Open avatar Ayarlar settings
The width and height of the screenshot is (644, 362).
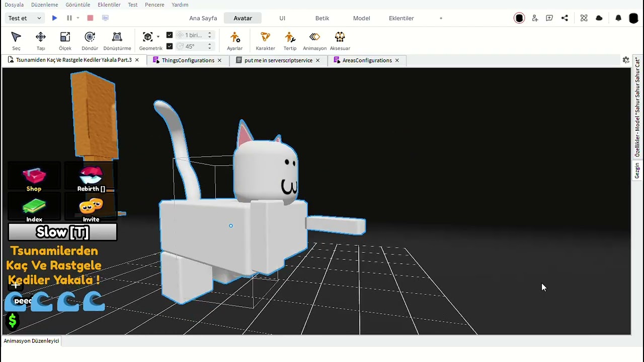[x=234, y=41]
